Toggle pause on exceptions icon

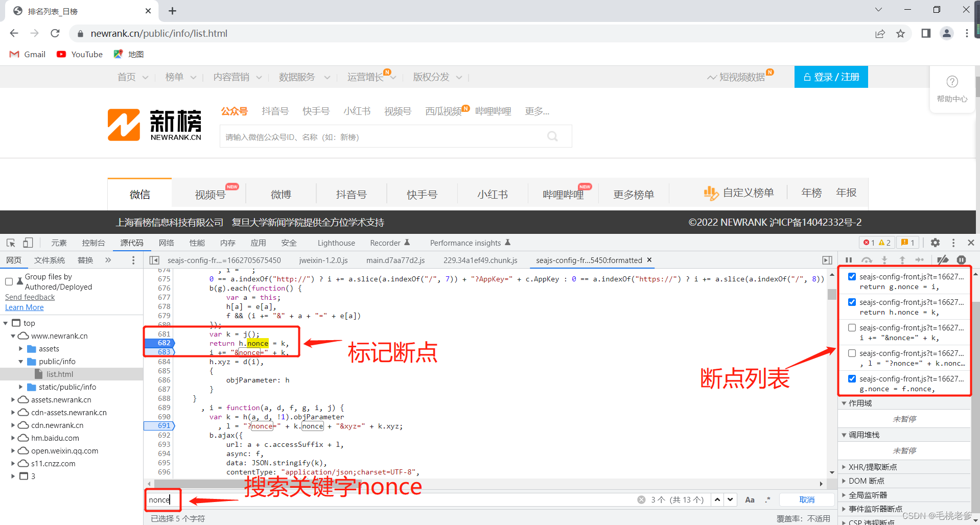(961, 260)
